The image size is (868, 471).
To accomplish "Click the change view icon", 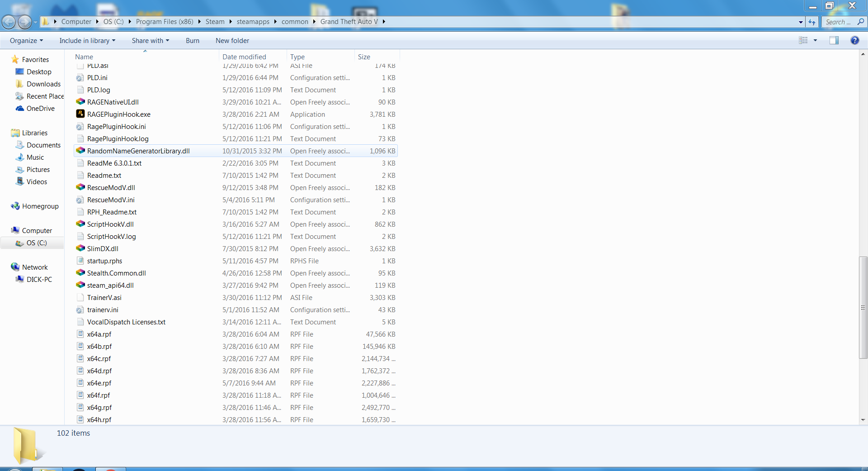I will tap(803, 40).
